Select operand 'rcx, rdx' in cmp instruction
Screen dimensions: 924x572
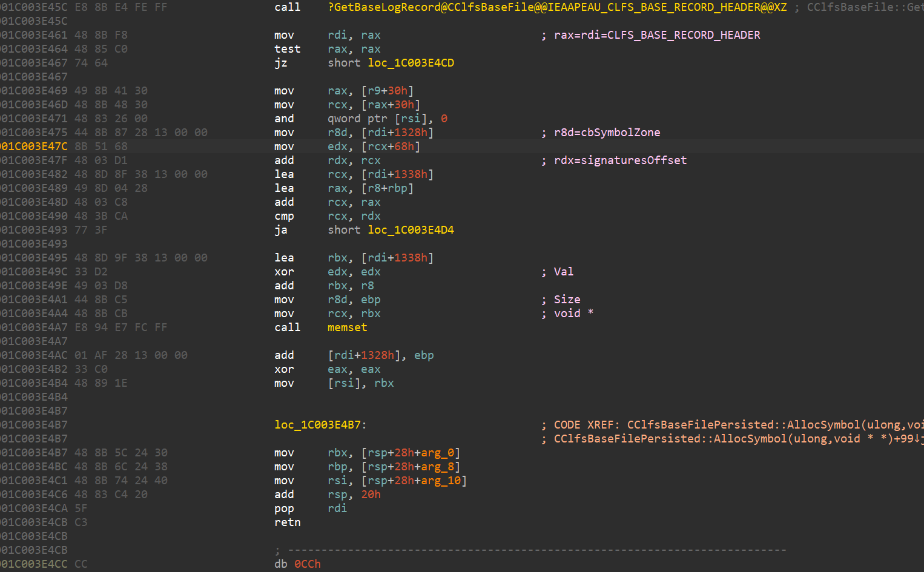tap(354, 216)
